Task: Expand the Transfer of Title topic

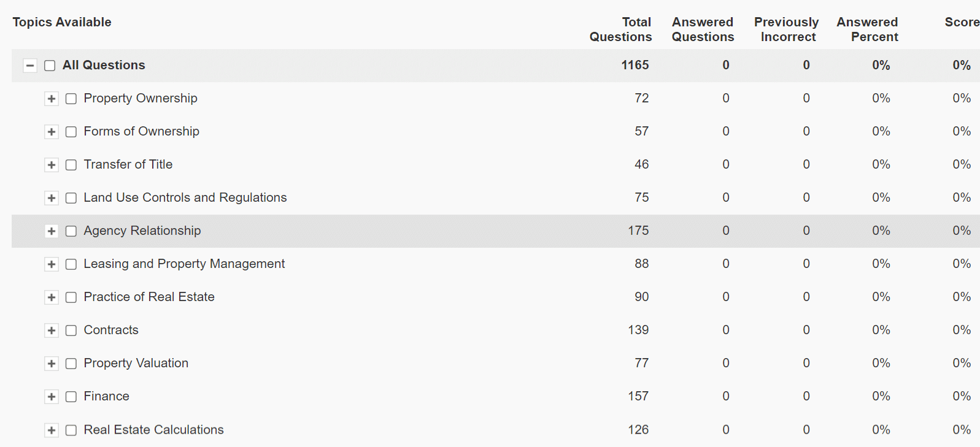Action: pyautogui.click(x=52, y=165)
